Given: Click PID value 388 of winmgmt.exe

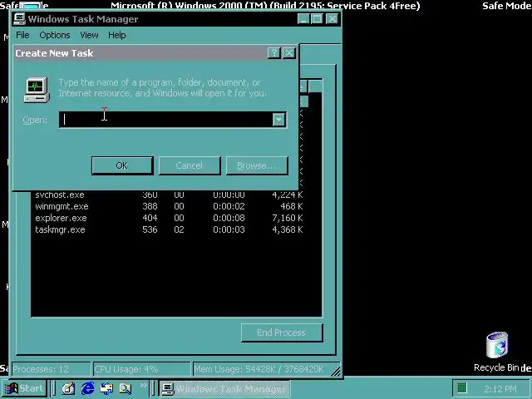Looking at the screenshot, I should click(x=150, y=206).
